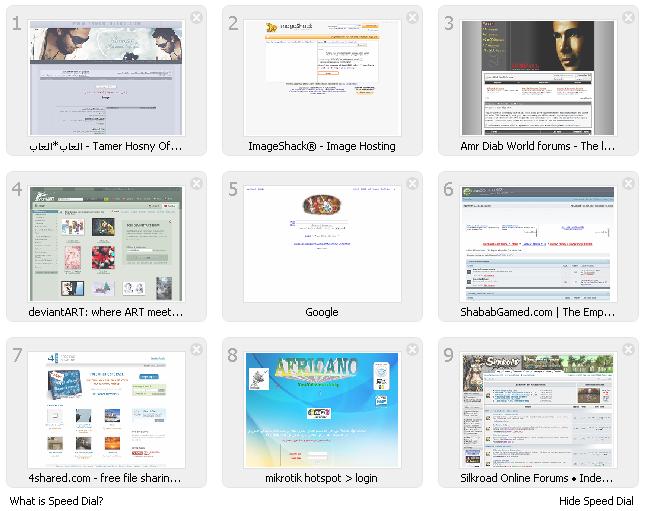Click the "What is Speed Dial?" link
646x511 pixels.
(57, 501)
